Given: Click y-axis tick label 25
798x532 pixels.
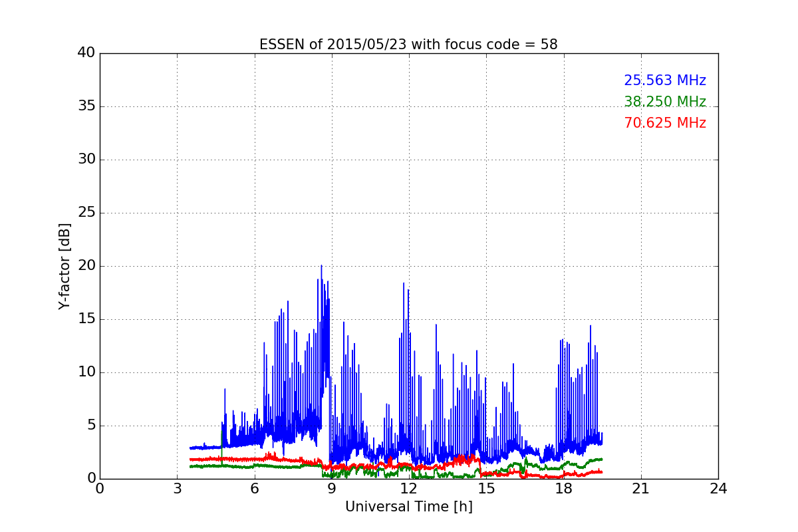Looking at the screenshot, I should coord(86,213).
